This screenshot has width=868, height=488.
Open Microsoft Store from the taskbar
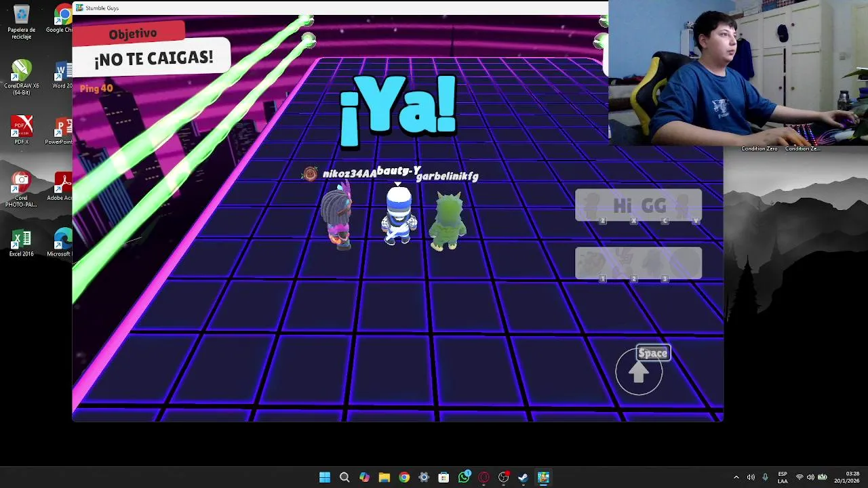pyautogui.click(x=443, y=477)
